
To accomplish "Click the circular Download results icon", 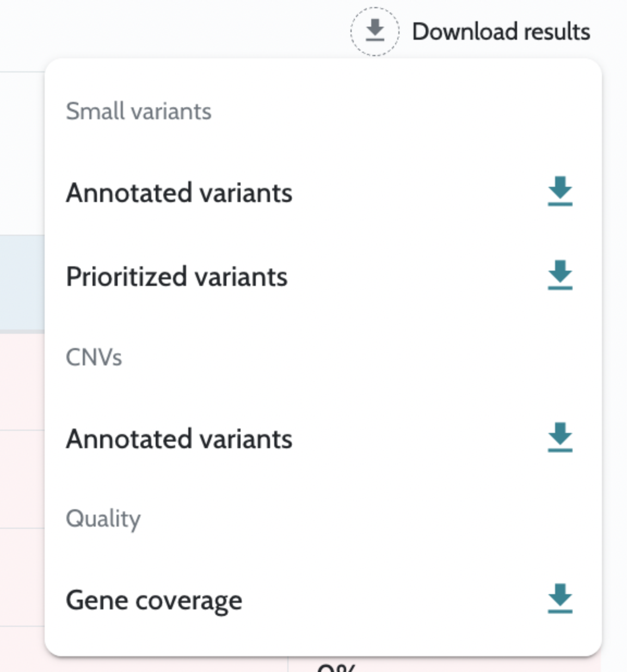I will pyautogui.click(x=374, y=31).
